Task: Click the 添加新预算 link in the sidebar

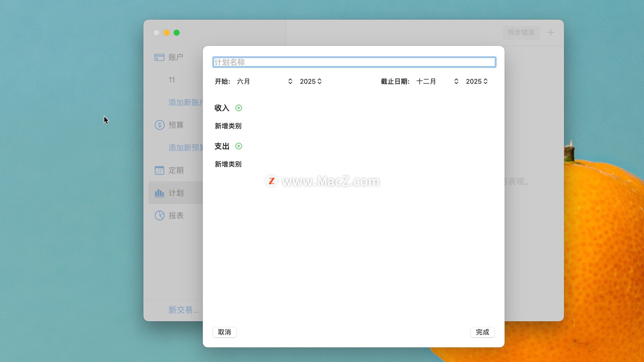Action: (185, 148)
